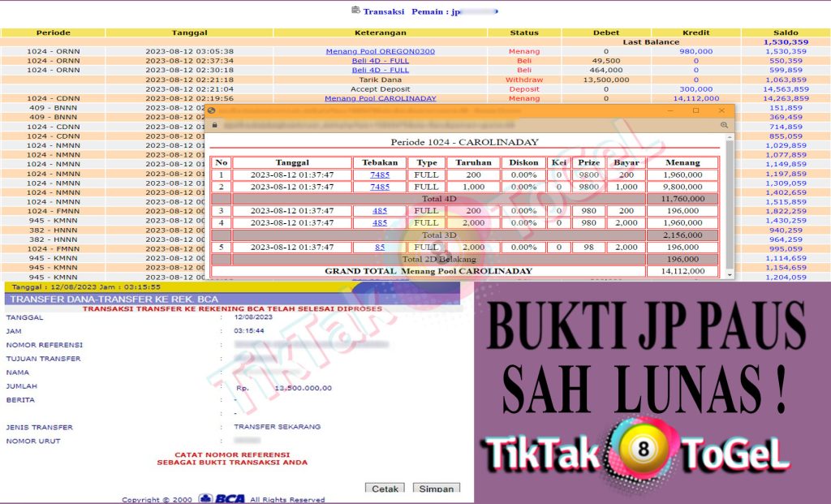Close the CAROLINADAY popup window

[721, 110]
